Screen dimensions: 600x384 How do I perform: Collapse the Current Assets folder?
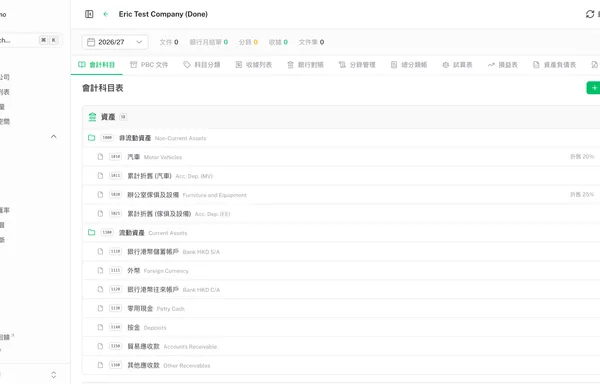coord(341,233)
